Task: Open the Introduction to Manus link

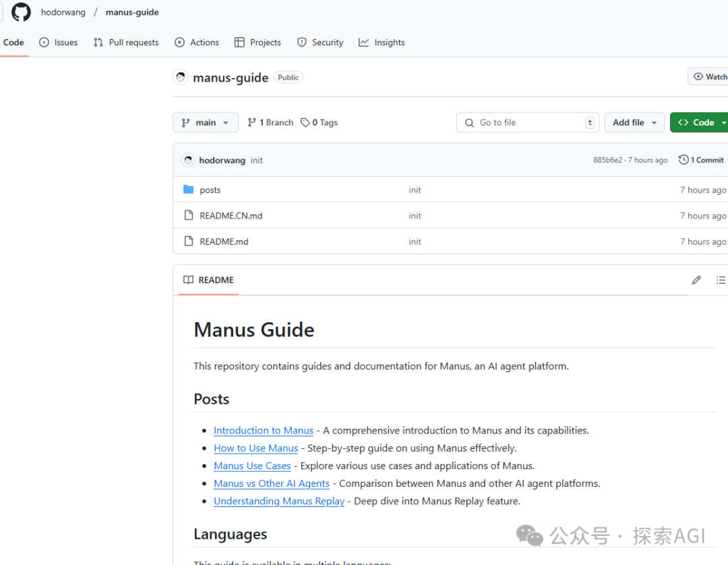Action: click(264, 430)
